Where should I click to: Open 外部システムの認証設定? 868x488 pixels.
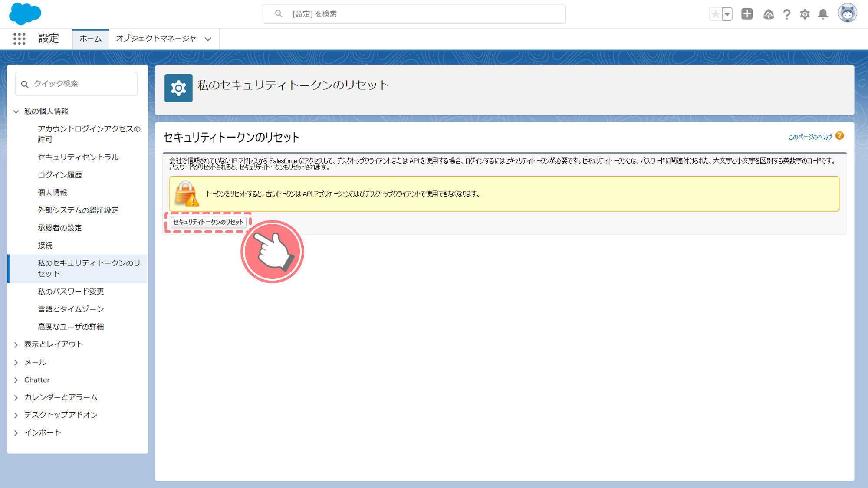(x=78, y=210)
